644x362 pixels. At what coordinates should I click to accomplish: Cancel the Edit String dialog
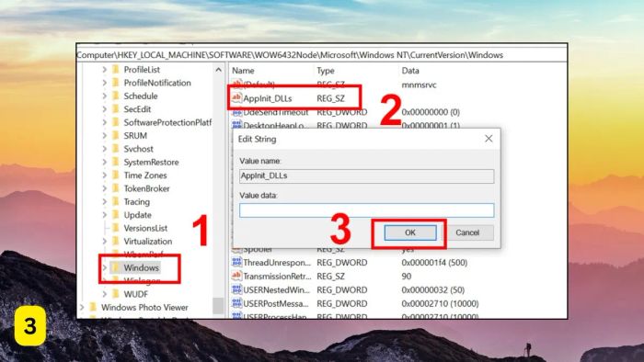point(467,232)
